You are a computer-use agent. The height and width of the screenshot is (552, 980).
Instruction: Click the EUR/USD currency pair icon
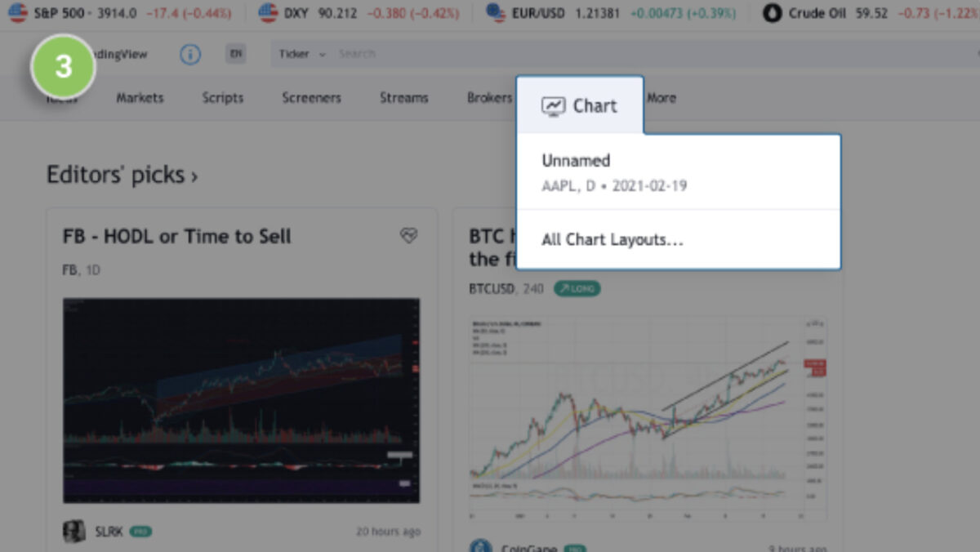495,13
